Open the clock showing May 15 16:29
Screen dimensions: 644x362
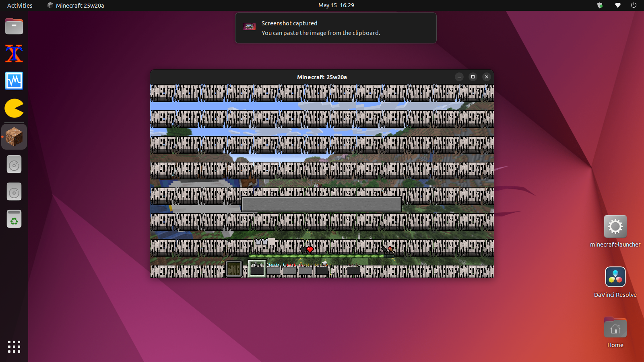tap(336, 5)
